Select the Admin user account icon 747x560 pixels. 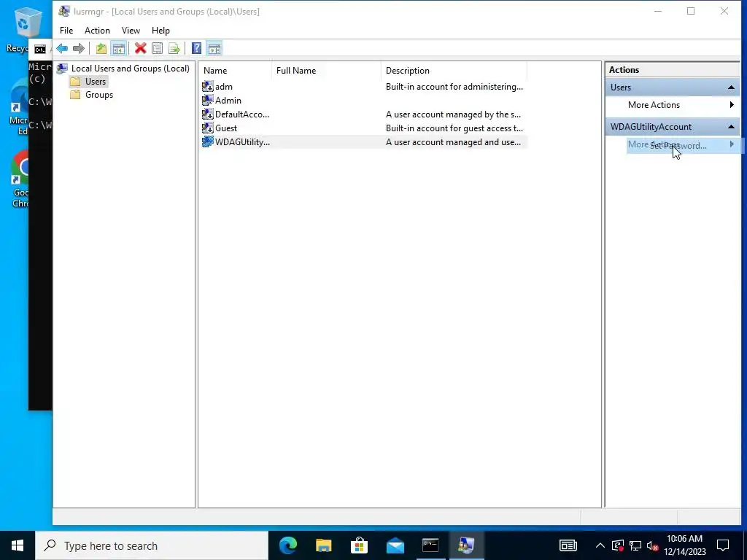pos(207,101)
